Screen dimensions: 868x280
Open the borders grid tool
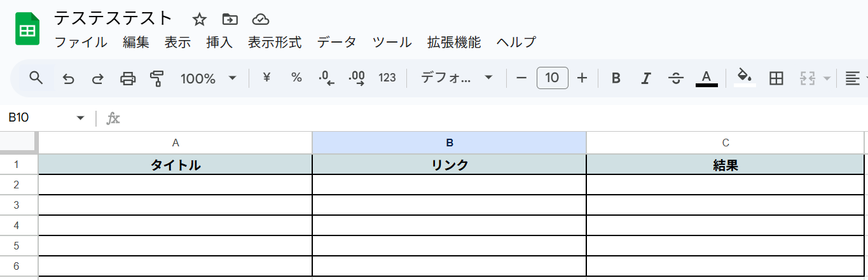pos(776,78)
